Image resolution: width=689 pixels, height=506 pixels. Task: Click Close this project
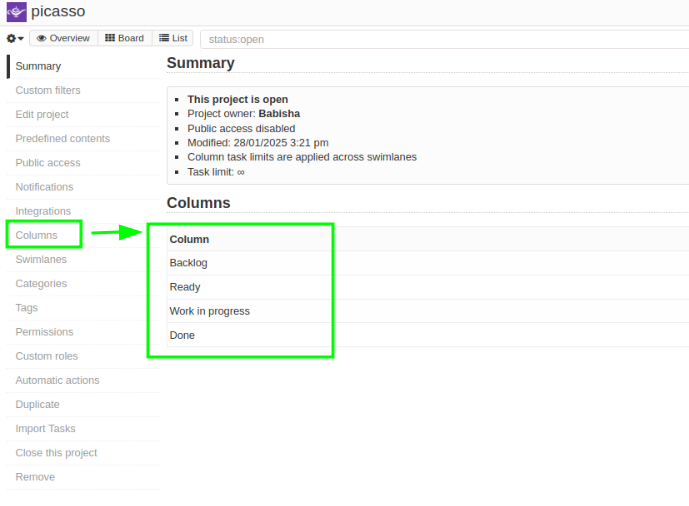tap(56, 453)
